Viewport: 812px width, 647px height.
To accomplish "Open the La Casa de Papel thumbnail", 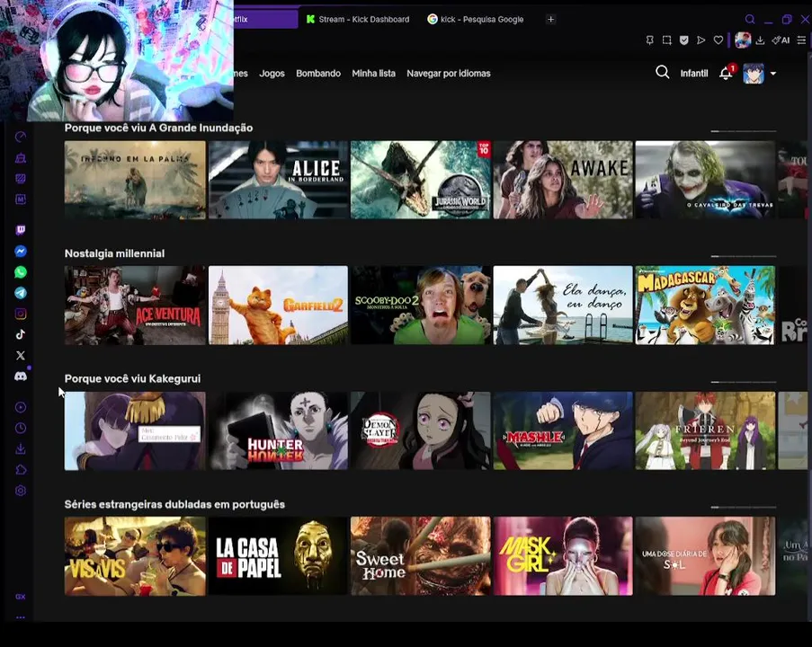I will [278, 556].
